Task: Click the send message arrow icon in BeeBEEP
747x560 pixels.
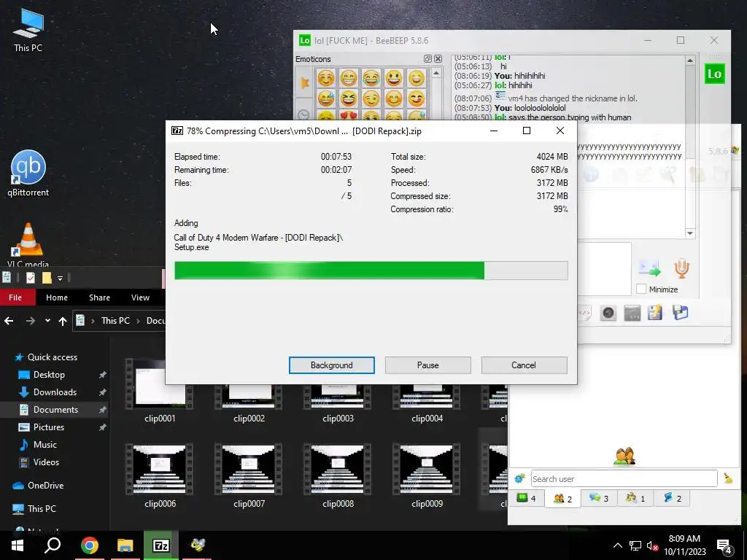Action: 650,268
